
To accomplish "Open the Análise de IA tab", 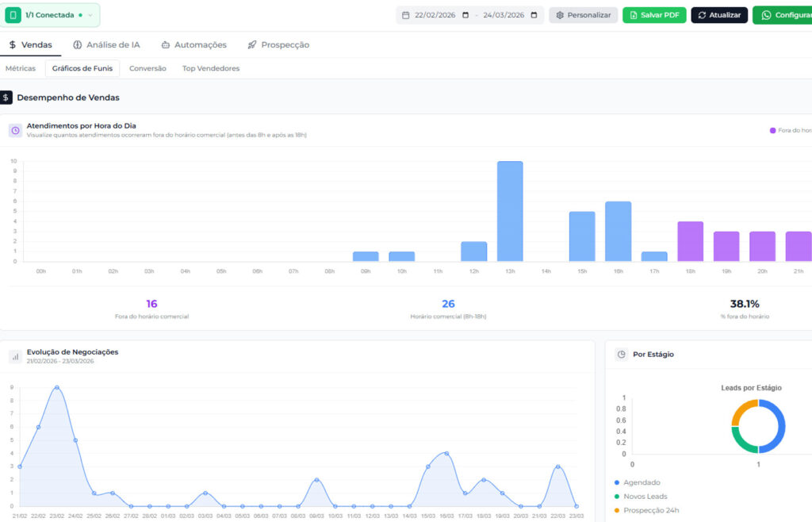I will tap(105, 45).
